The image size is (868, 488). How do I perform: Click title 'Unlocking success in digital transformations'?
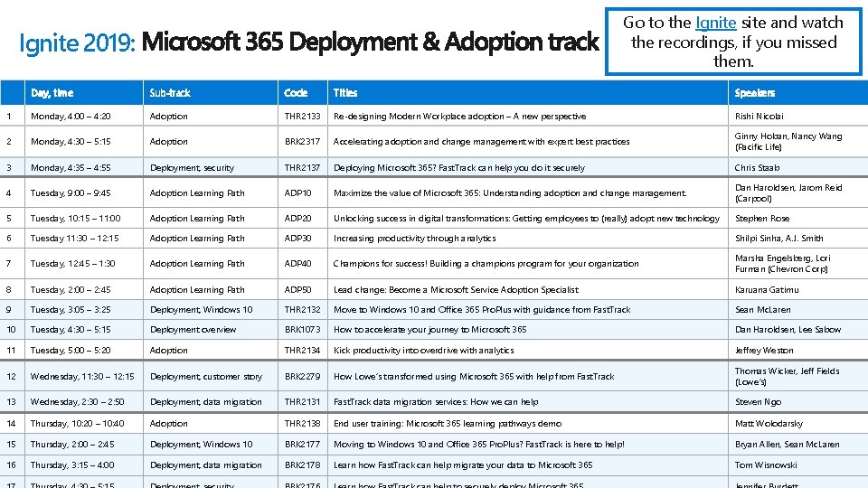pyautogui.click(x=526, y=219)
